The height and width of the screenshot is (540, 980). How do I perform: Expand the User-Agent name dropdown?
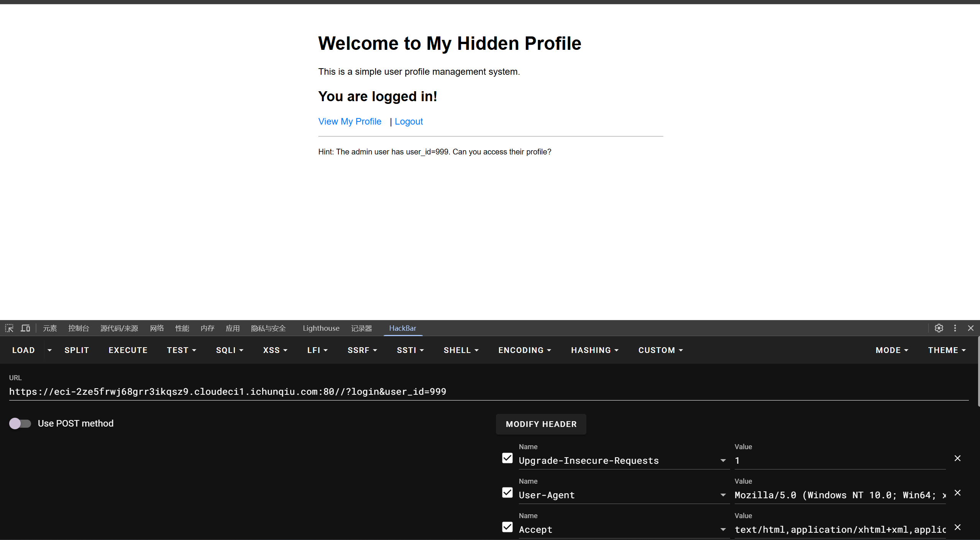723,495
